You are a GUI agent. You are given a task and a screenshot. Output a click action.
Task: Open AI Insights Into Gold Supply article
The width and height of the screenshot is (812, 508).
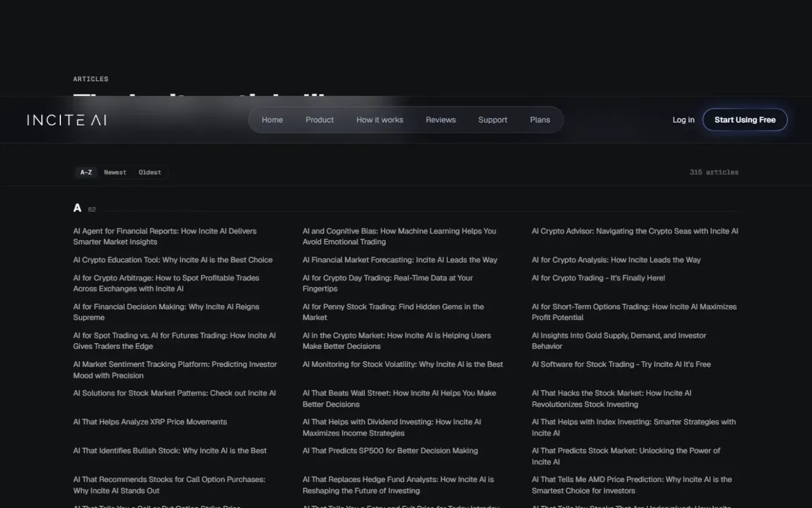click(619, 341)
